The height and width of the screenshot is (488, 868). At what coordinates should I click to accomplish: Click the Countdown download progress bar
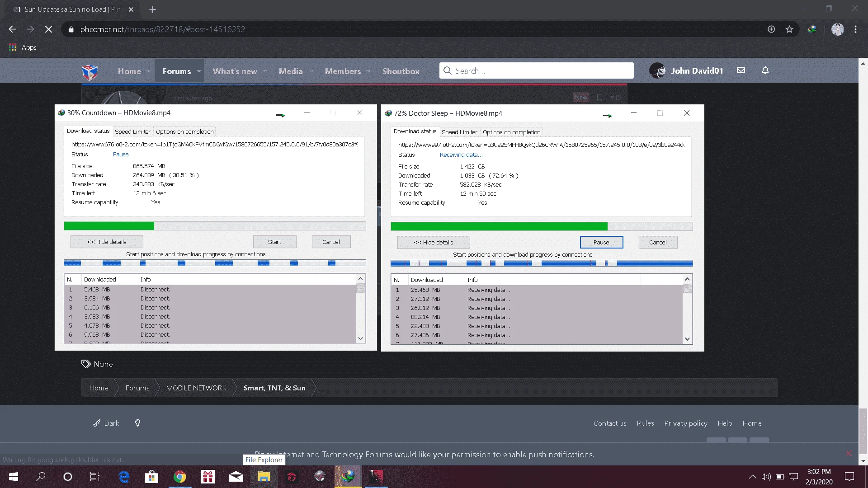click(x=215, y=225)
